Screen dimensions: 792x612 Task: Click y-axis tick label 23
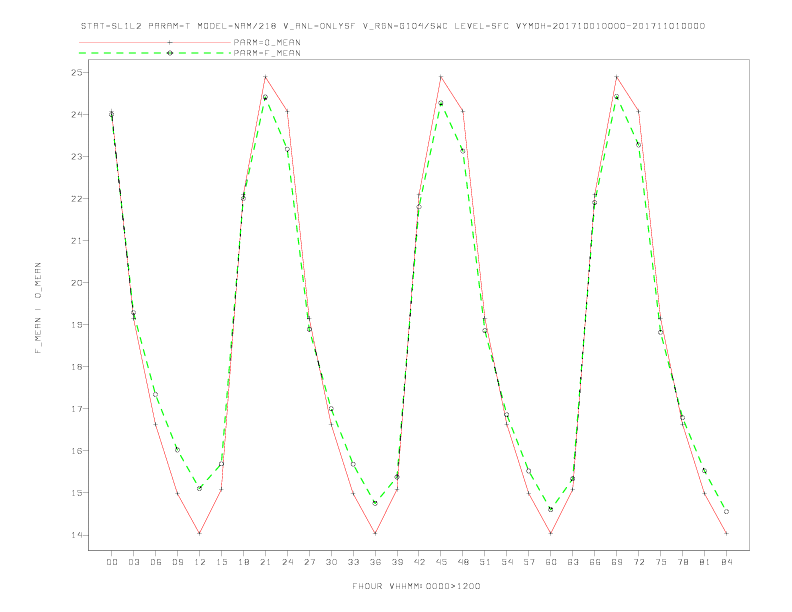(77, 157)
